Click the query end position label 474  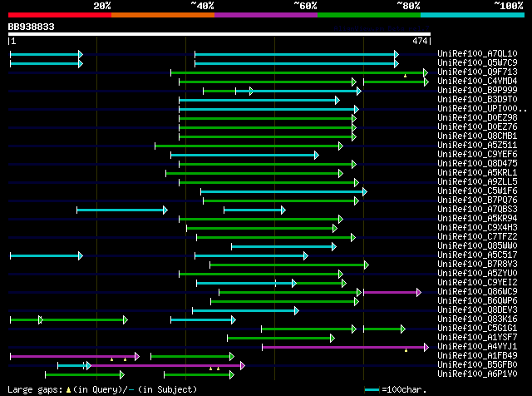420,41
